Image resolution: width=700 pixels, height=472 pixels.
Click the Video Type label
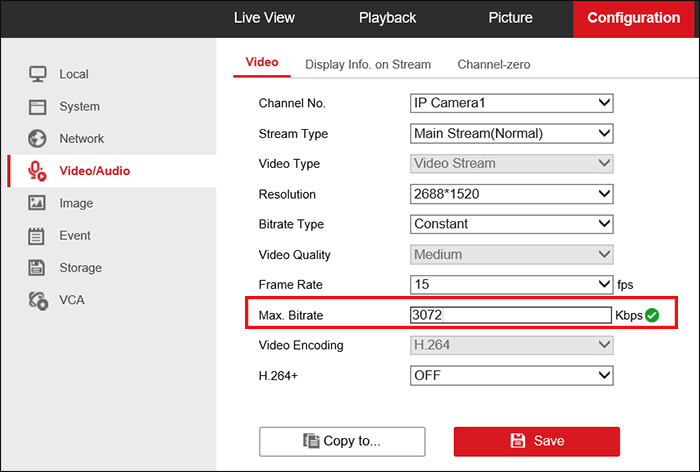[x=289, y=164]
